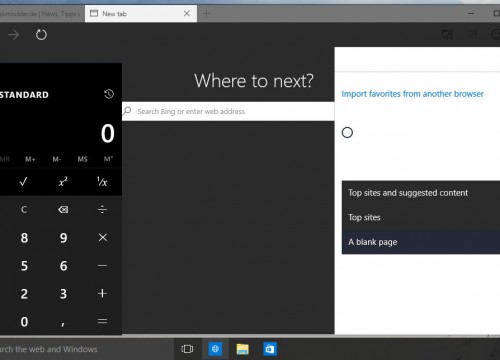This screenshot has width=500, height=360.
Task: Click the search magnifier icon in address box
Action: (x=127, y=111)
